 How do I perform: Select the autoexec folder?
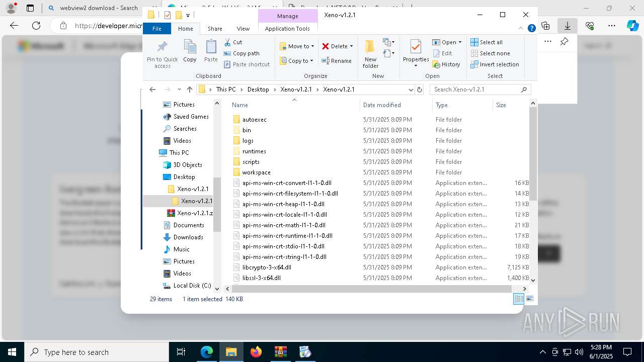pyautogui.click(x=254, y=120)
